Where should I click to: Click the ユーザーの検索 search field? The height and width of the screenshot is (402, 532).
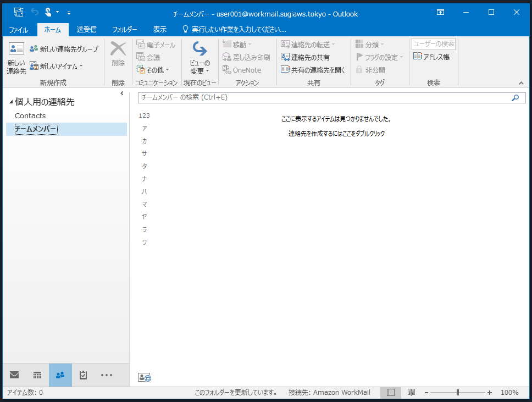click(434, 44)
